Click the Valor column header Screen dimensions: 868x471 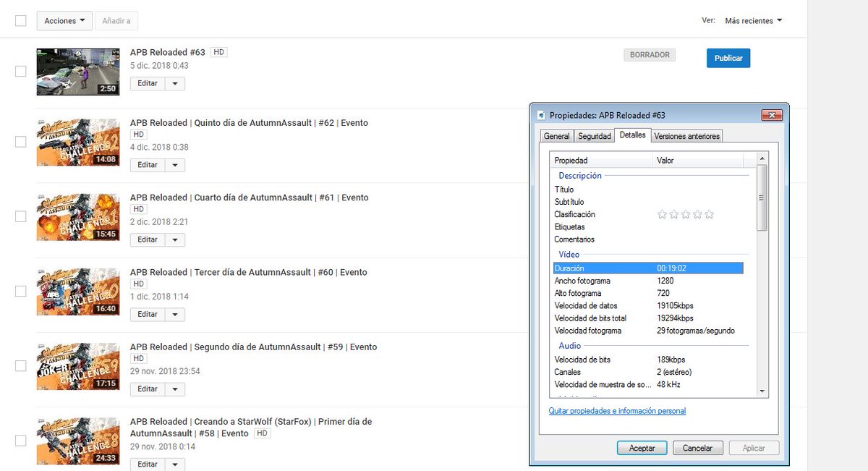point(698,161)
